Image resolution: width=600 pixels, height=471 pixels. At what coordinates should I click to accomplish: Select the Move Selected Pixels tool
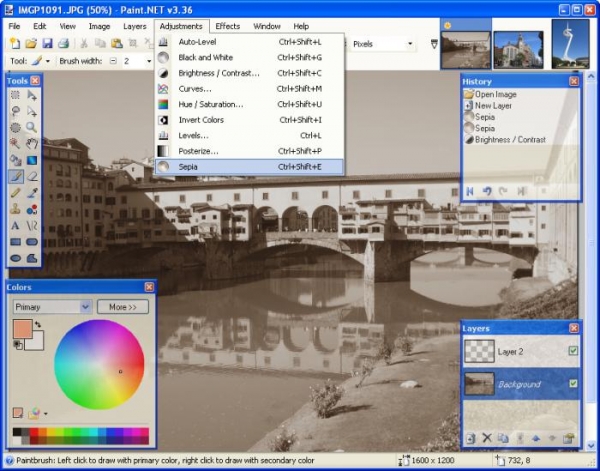[32, 95]
